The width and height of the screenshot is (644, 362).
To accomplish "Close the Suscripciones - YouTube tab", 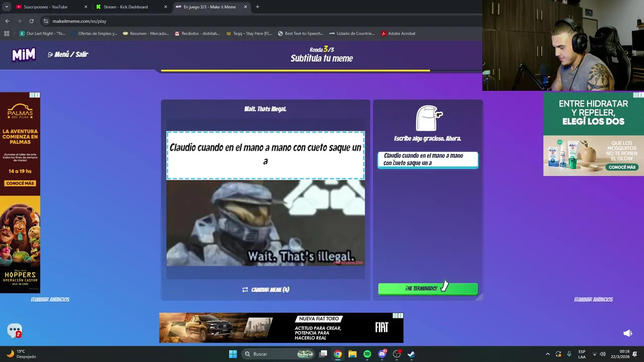I will (x=86, y=7).
